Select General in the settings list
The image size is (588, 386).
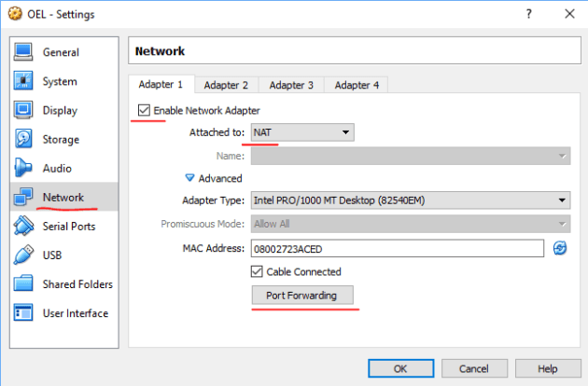click(64, 51)
